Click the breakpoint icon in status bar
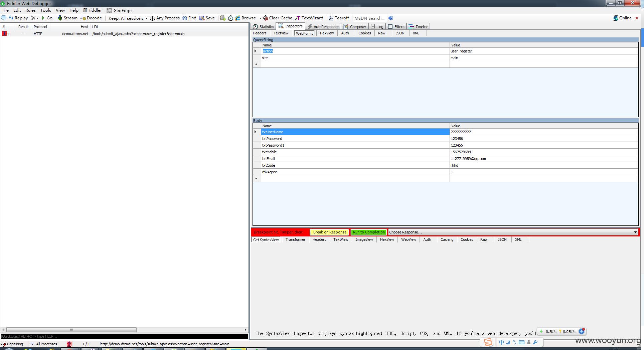 (x=69, y=344)
